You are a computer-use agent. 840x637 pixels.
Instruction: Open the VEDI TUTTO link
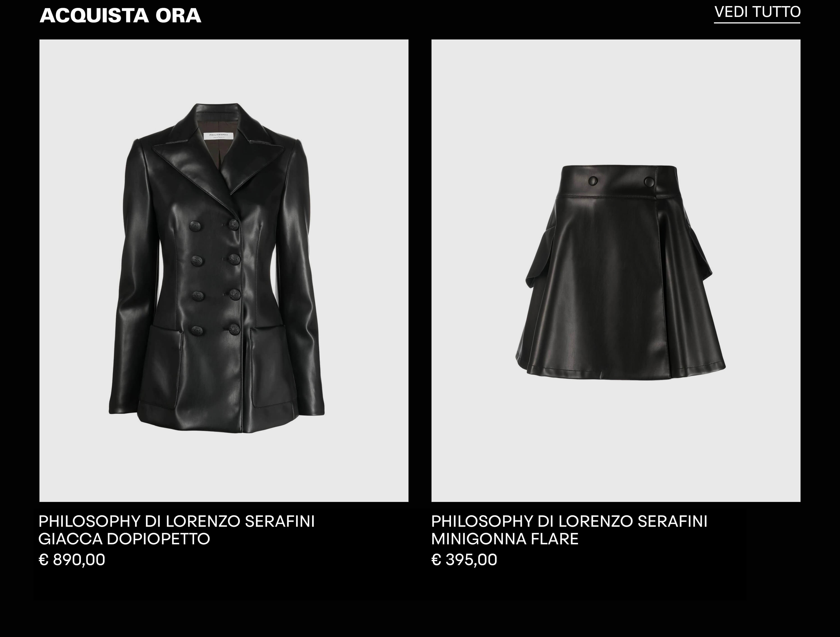tap(757, 12)
